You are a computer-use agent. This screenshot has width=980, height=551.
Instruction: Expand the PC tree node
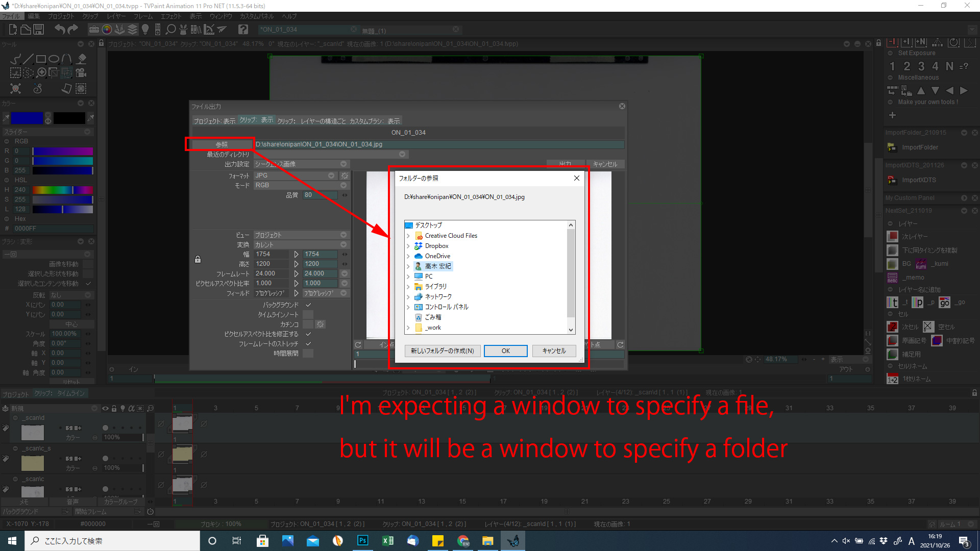point(408,277)
